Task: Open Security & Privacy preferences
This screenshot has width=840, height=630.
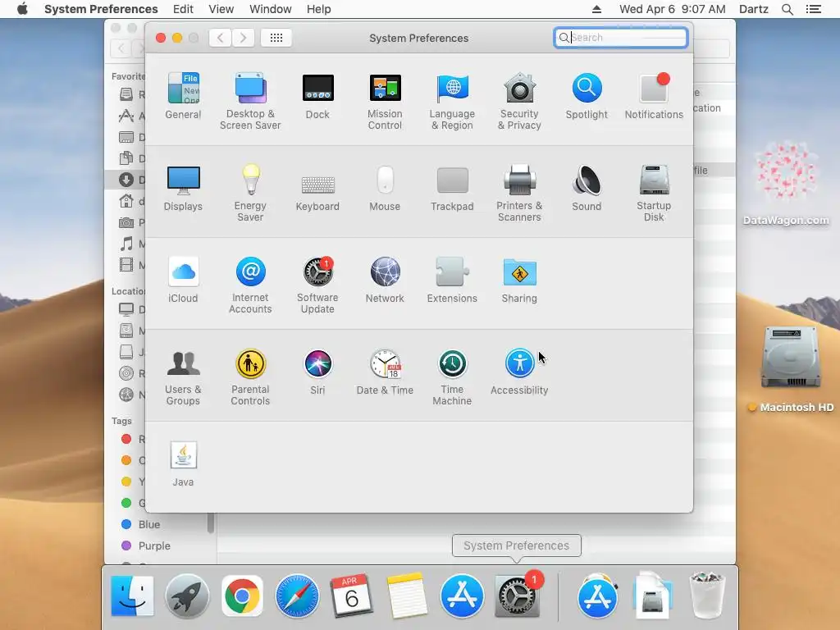Action: 519,102
